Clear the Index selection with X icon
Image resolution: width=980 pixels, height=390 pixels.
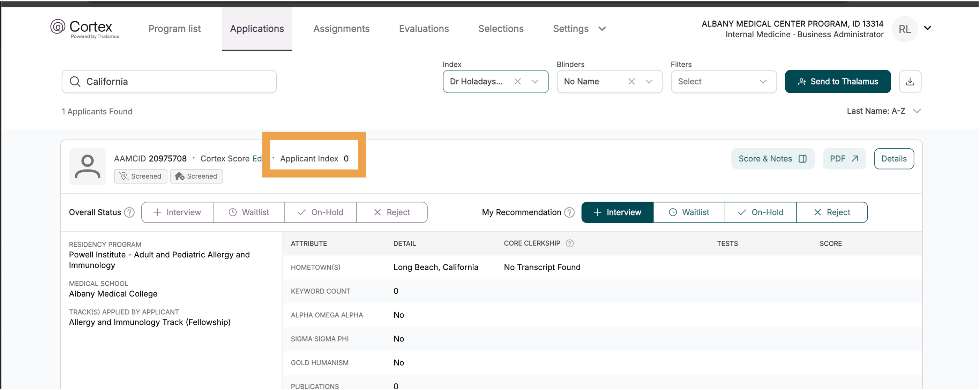pos(517,81)
